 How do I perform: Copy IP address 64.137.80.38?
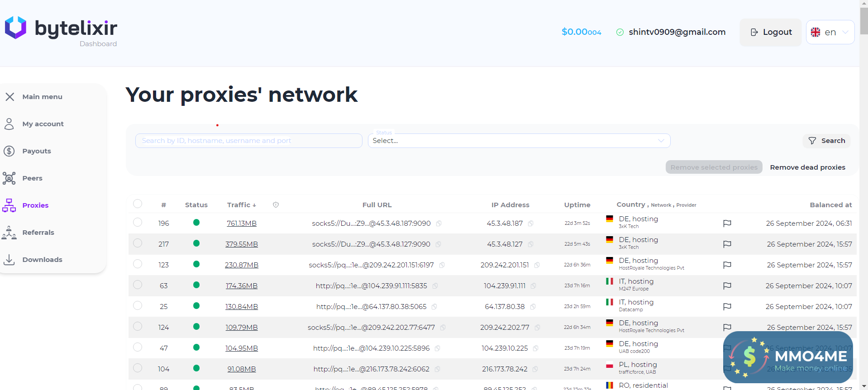[x=533, y=307]
